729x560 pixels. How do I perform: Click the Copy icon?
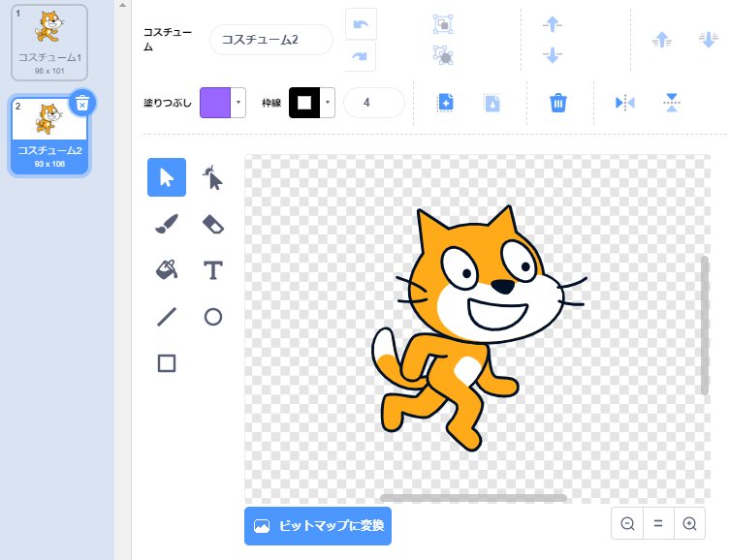[445, 103]
